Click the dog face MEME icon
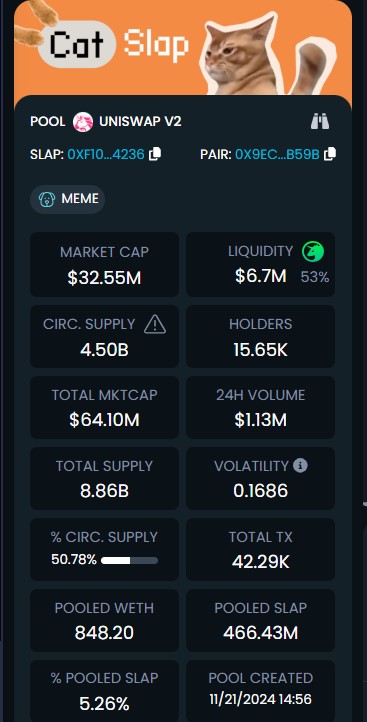Screen dimensions: 367x722 [47, 199]
